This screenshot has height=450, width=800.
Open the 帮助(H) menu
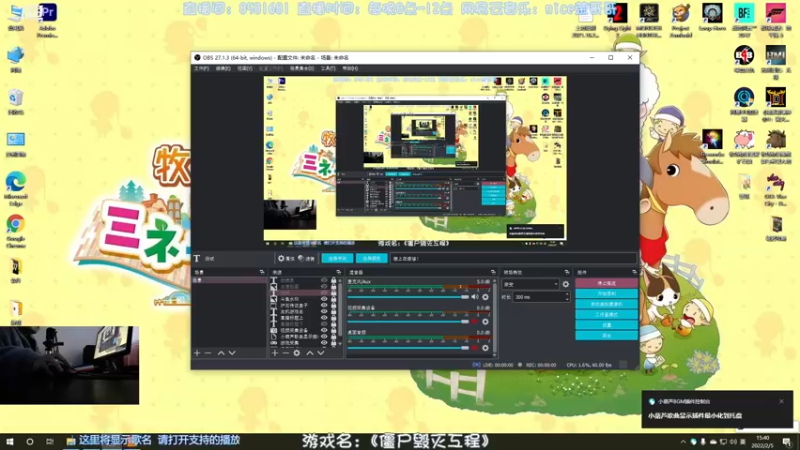point(350,68)
